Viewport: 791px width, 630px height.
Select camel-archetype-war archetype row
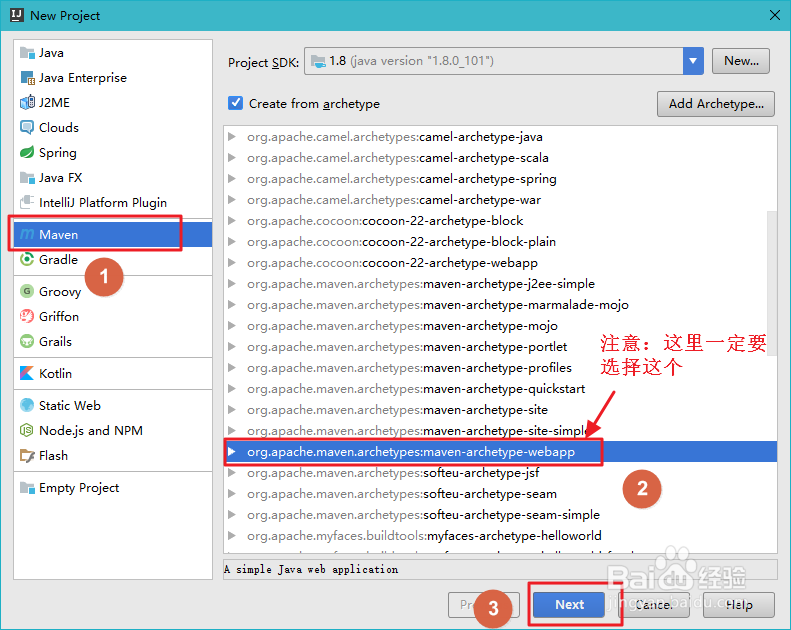(500, 200)
